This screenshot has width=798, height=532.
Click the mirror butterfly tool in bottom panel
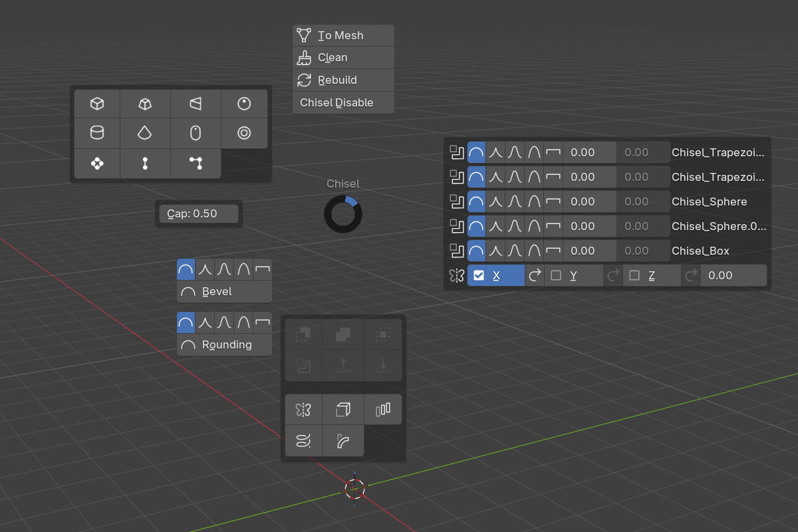point(303,410)
